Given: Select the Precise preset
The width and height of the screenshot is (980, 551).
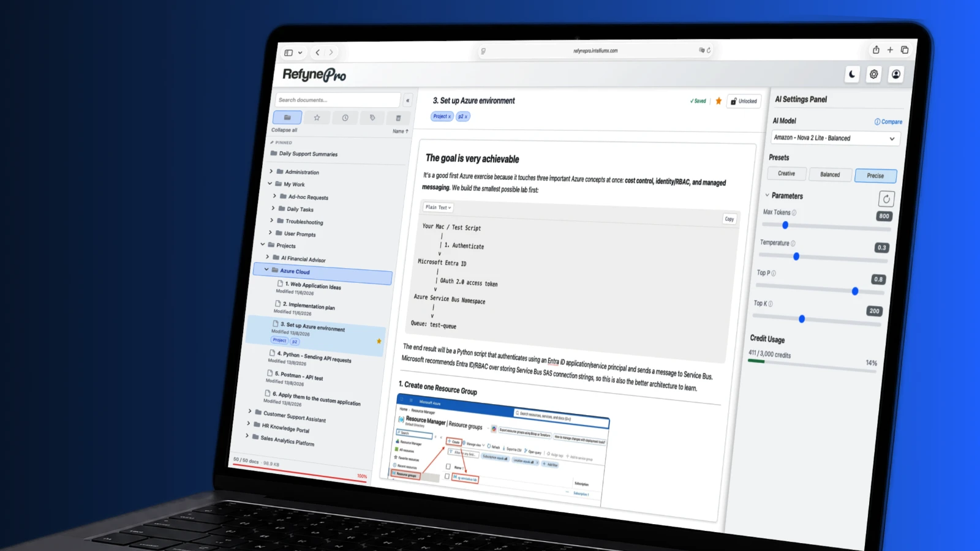Looking at the screenshot, I should [x=875, y=176].
